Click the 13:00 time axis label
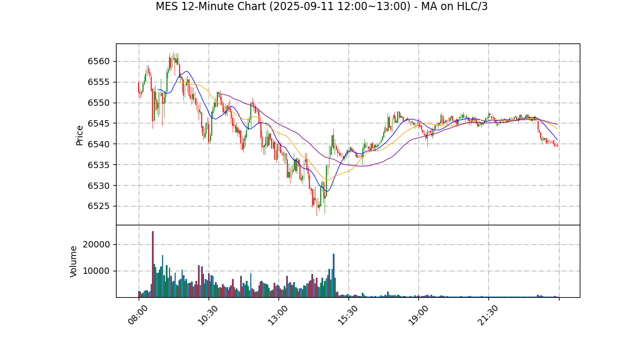Screen dimensions: 644x362 [278, 315]
